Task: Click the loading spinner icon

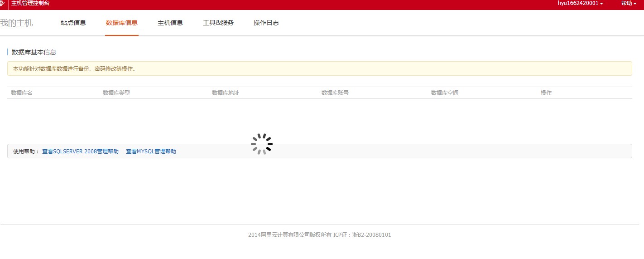Action: (x=262, y=144)
